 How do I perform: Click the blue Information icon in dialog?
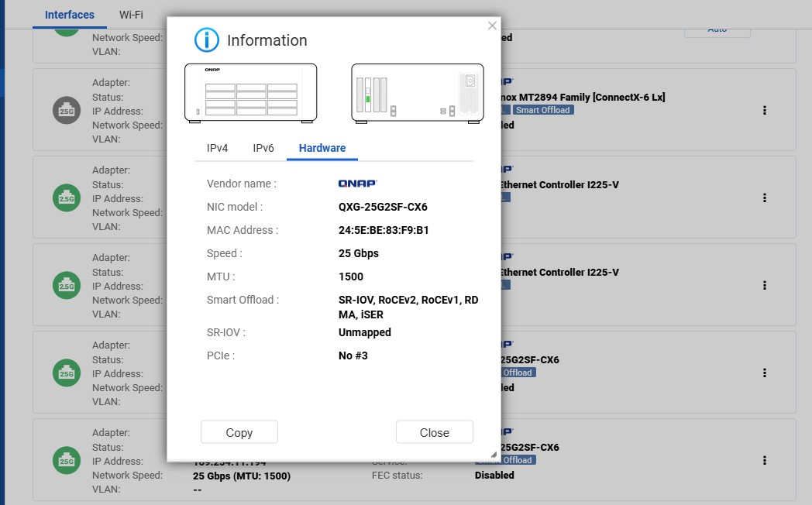pyautogui.click(x=206, y=40)
